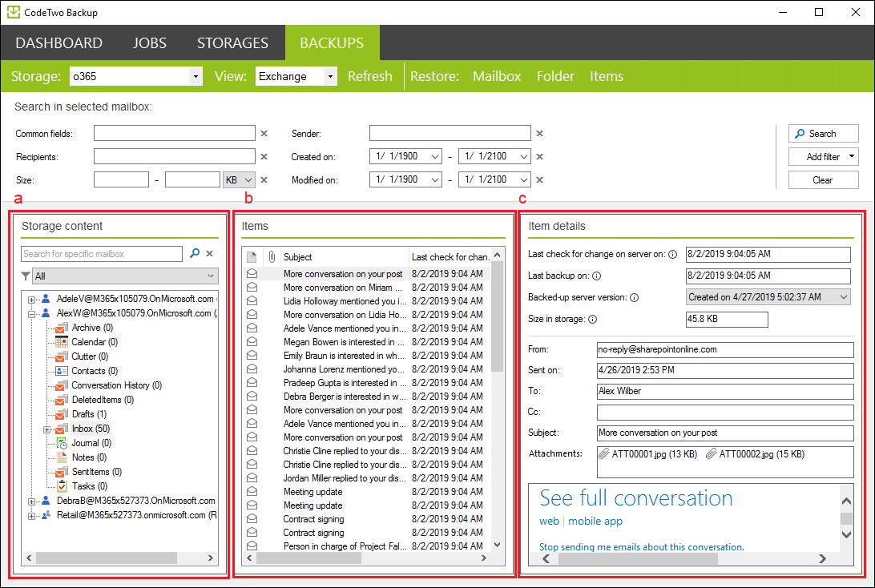This screenshot has height=588, width=875.
Task: Clear the Common fields filter with X
Action: point(264,133)
